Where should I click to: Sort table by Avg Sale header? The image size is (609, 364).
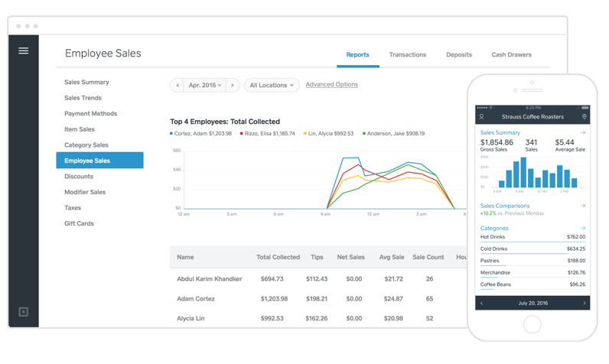[392, 257]
